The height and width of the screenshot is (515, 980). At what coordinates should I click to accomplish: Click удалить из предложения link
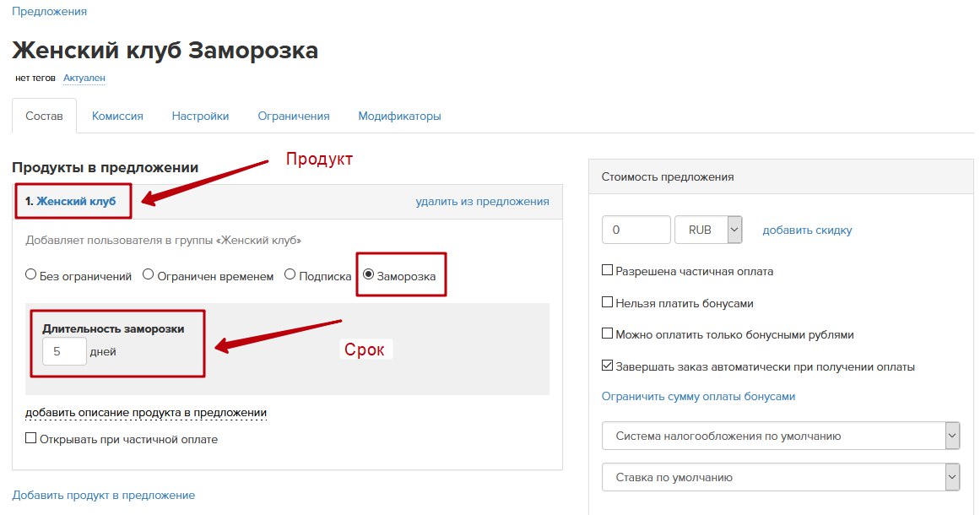click(483, 201)
